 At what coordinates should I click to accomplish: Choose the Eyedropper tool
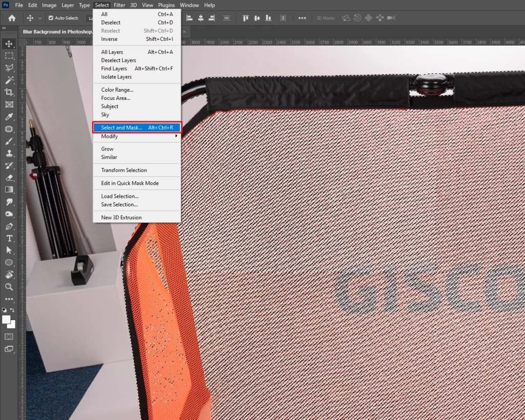(x=9, y=117)
